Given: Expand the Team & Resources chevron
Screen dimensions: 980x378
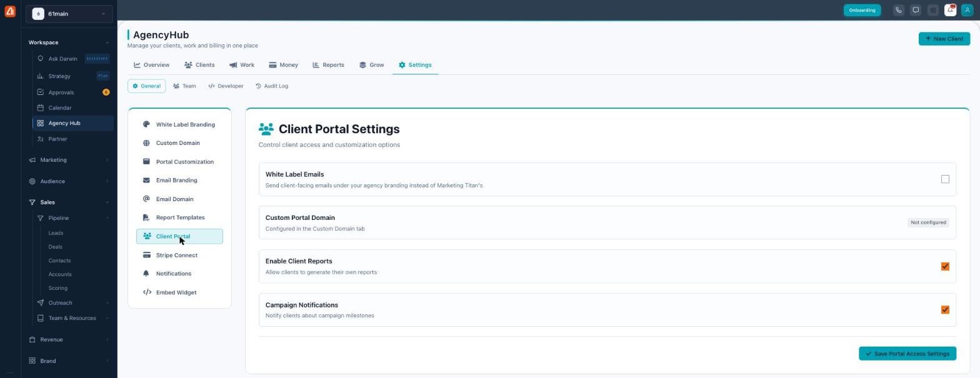Looking at the screenshot, I should (x=107, y=318).
